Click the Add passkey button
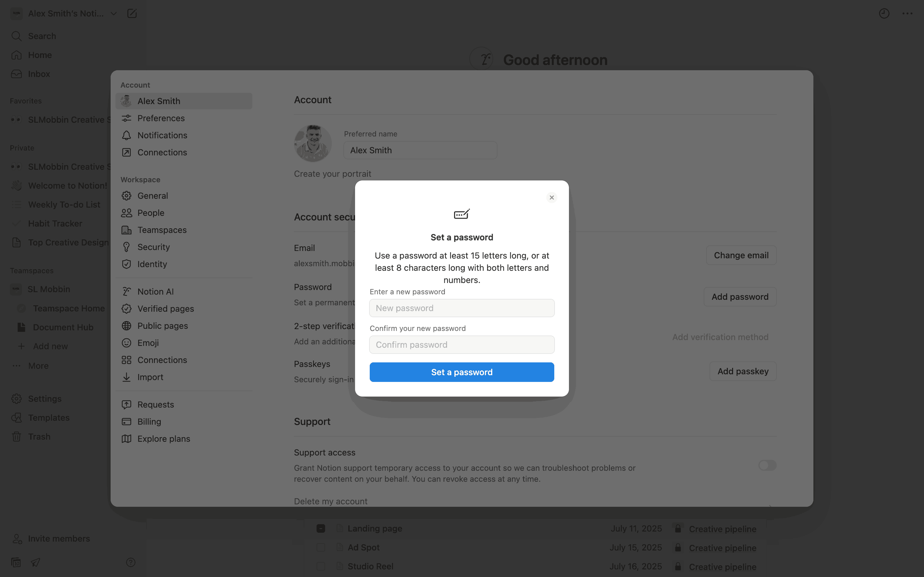This screenshot has width=924, height=577. click(743, 371)
